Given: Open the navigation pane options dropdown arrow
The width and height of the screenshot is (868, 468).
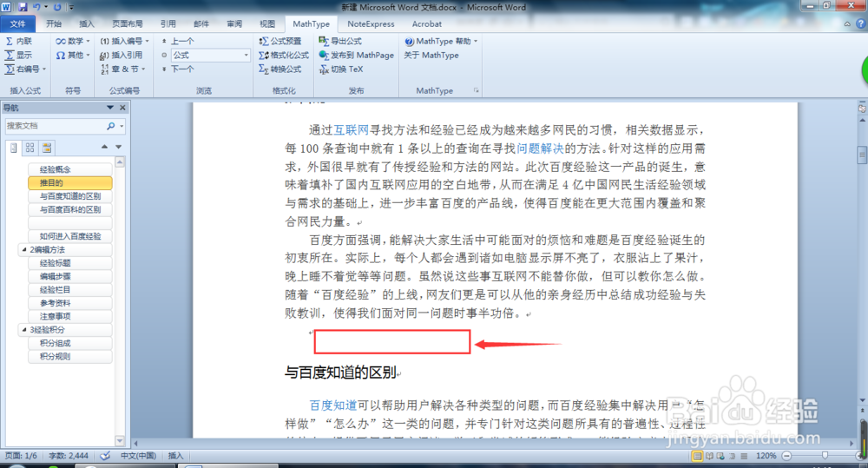Looking at the screenshot, I should (109, 108).
